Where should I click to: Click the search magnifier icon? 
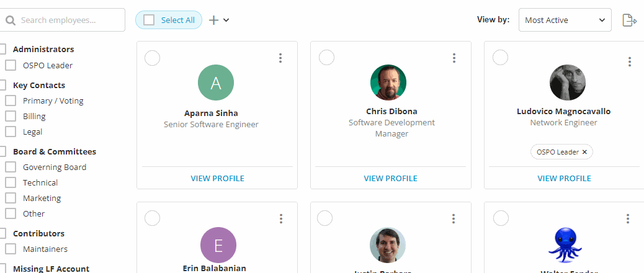pos(11,20)
